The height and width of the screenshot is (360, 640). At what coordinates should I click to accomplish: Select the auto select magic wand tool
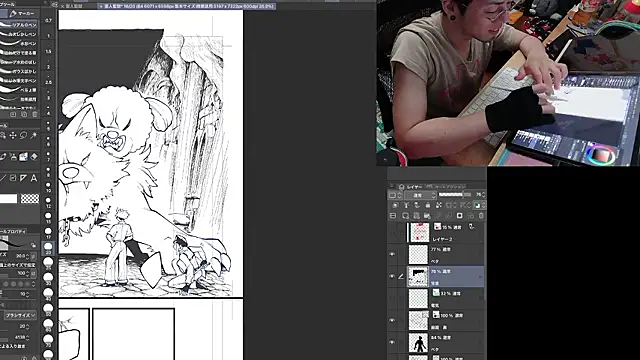coord(34,135)
